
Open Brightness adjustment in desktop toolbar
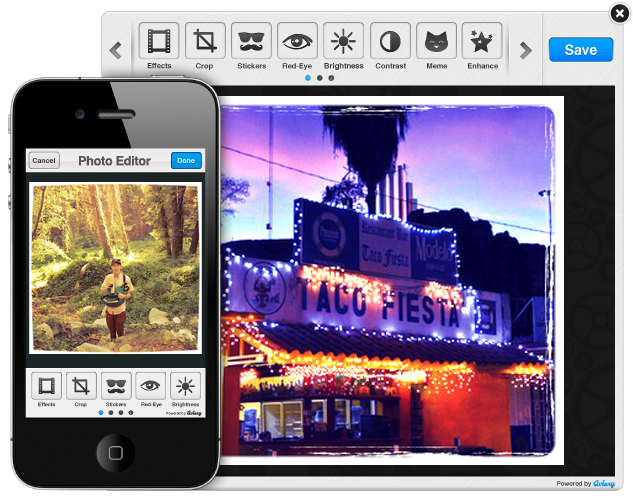[344, 41]
